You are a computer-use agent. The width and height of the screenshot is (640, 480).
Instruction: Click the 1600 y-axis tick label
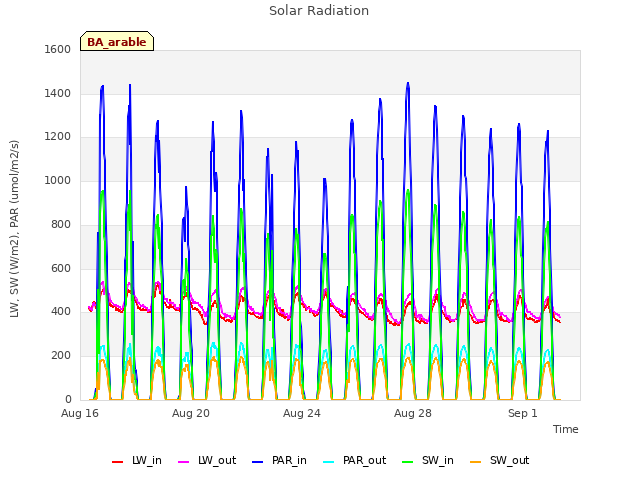pyautogui.click(x=58, y=49)
